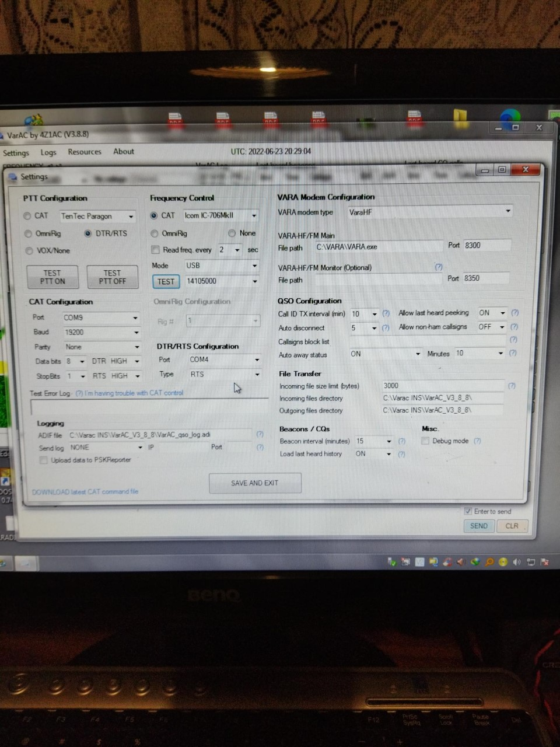Open the Resources menu
Screen dimensions: 560x747
click(x=85, y=152)
